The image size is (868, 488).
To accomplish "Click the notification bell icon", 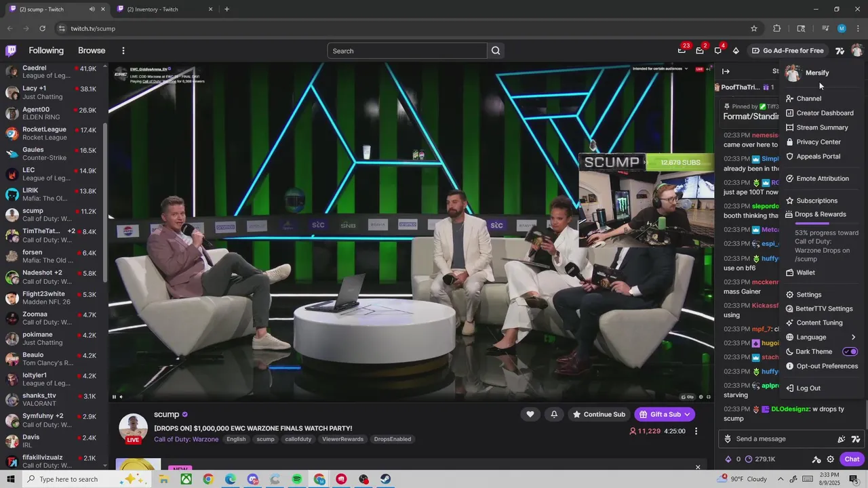I will coord(554,414).
